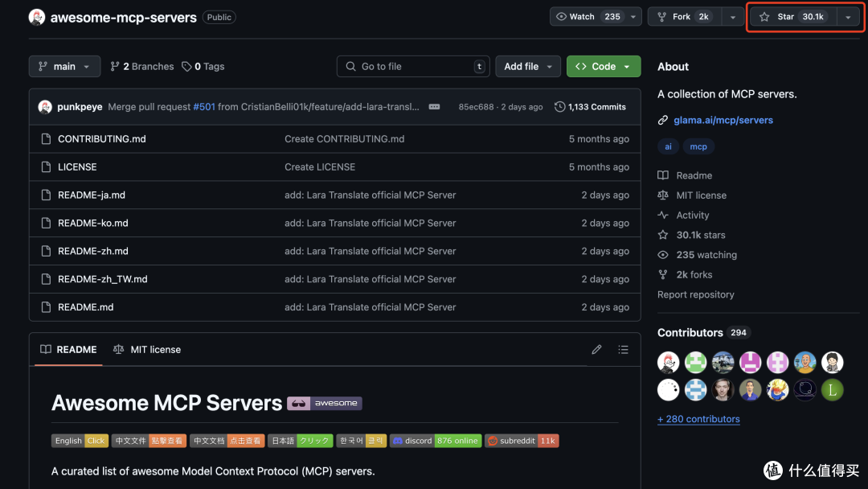868x489 pixels.
Task: Open the LICENSE file
Action: click(x=77, y=166)
